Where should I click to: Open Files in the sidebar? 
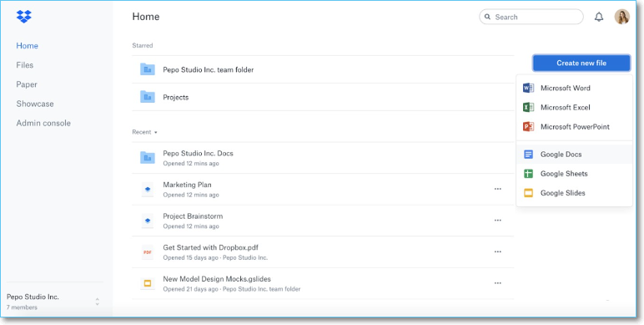[25, 65]
